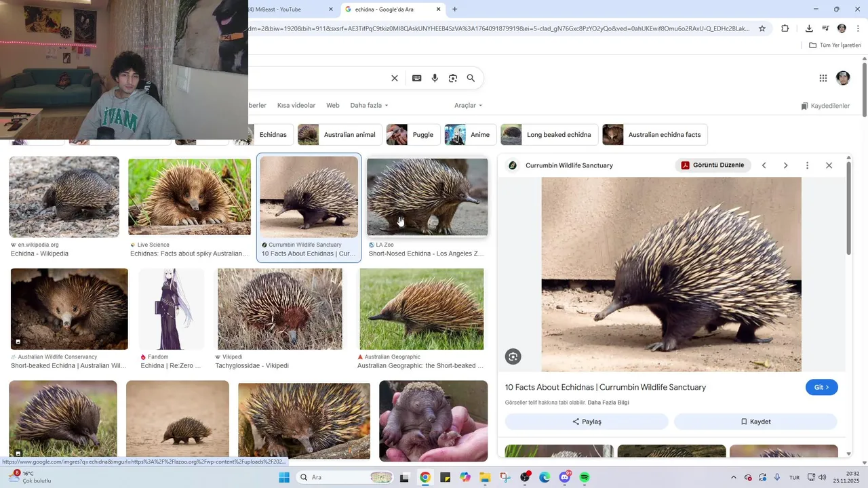Open more options in the image preview panel
Viewport: 868px width, 488px height.
pos(807,165)
